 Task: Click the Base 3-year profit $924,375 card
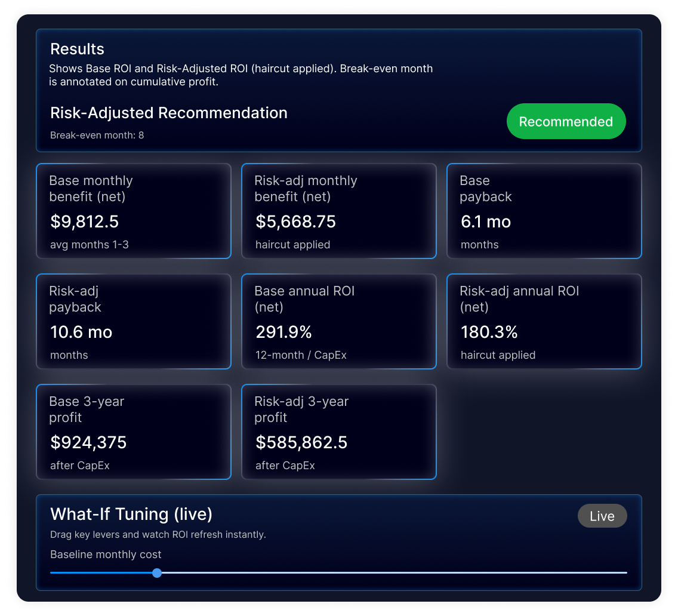[133, 432]
